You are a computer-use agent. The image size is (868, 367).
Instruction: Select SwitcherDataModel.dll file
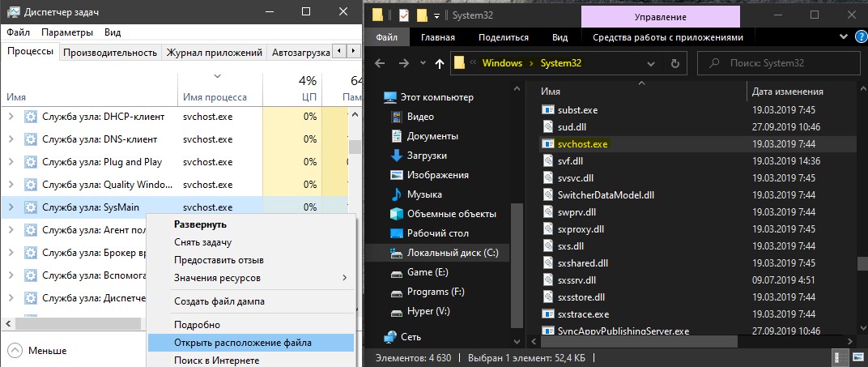click(606, 195)
